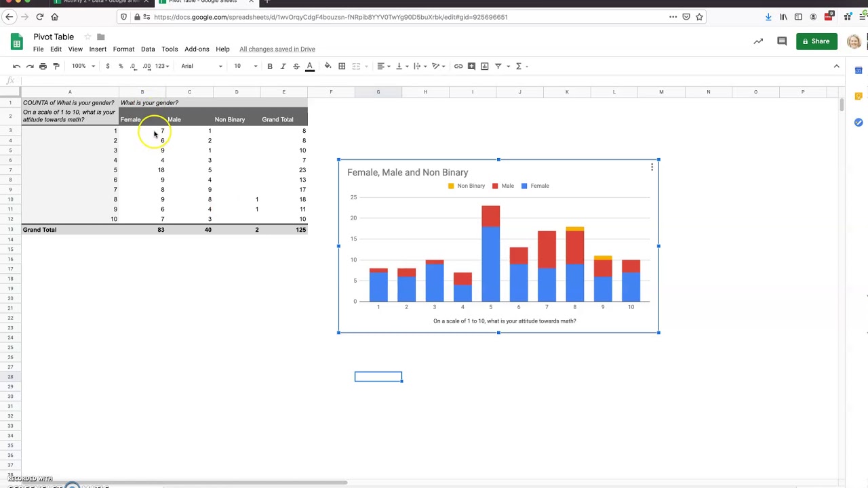Select column G header

point(378,91)
